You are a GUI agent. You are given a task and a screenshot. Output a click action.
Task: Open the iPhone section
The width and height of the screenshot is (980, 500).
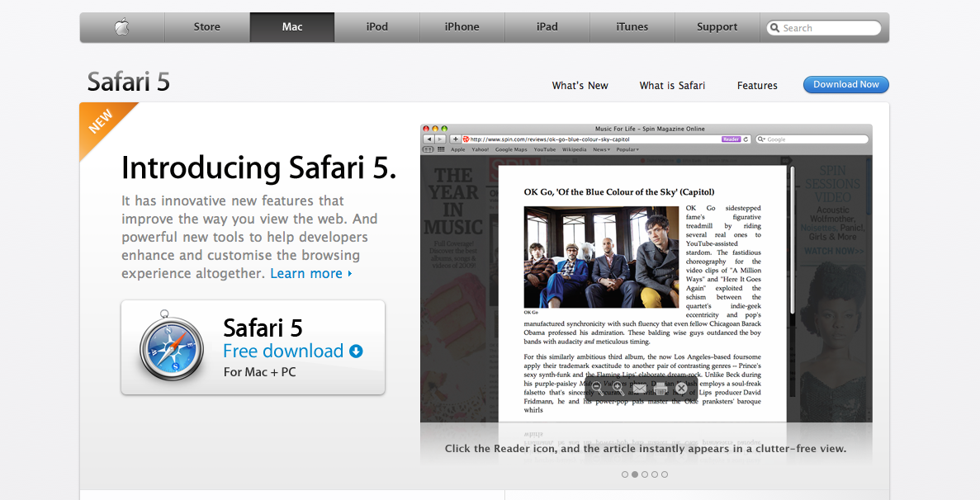tap(462, 27)
